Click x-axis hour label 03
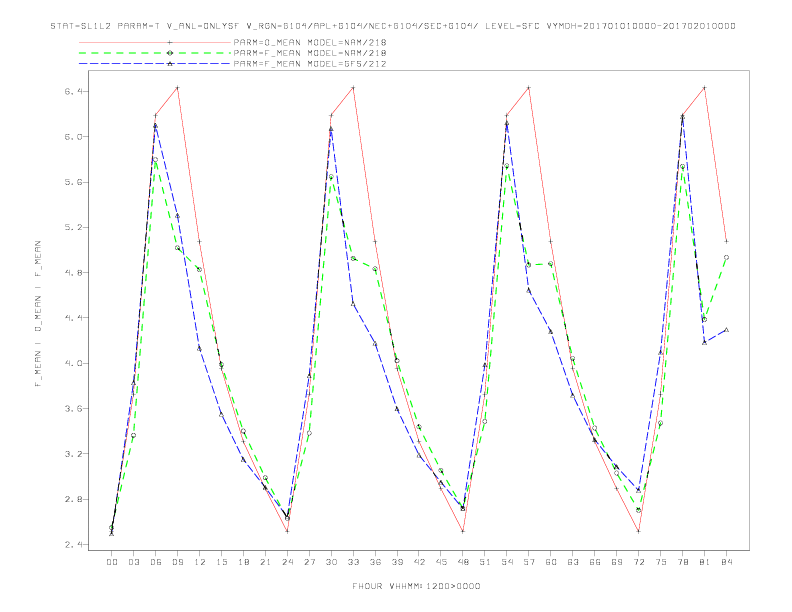792x612 pixels. coord(133,562)
